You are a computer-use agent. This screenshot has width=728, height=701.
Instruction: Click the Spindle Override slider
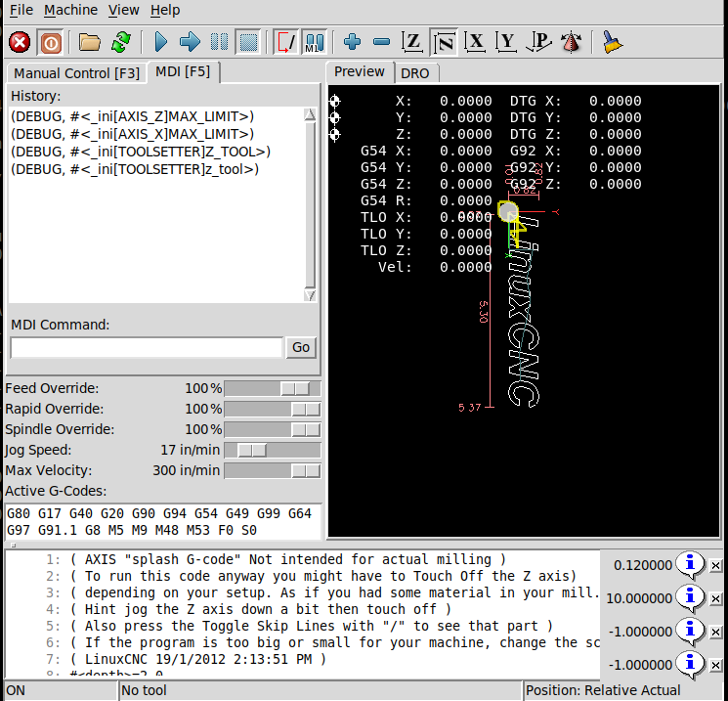272,429
